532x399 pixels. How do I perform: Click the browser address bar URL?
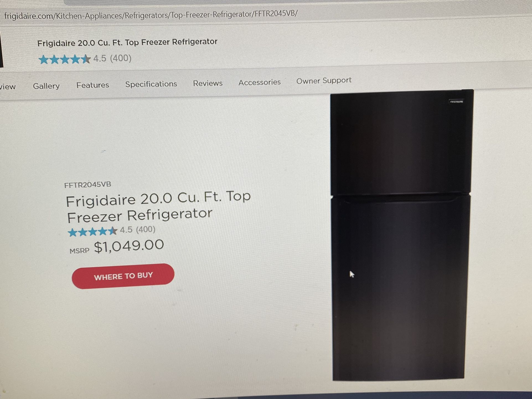pos(151,15)
